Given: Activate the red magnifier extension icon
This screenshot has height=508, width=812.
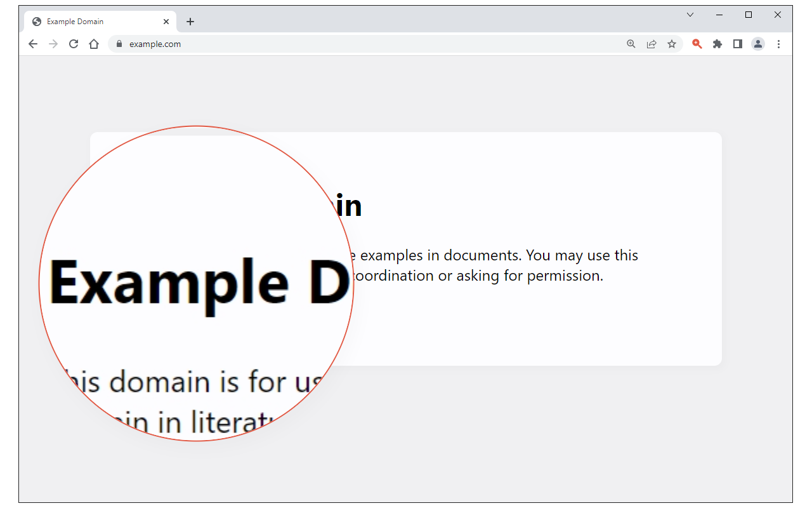Looking at the screenshot, I should [697, 44].
